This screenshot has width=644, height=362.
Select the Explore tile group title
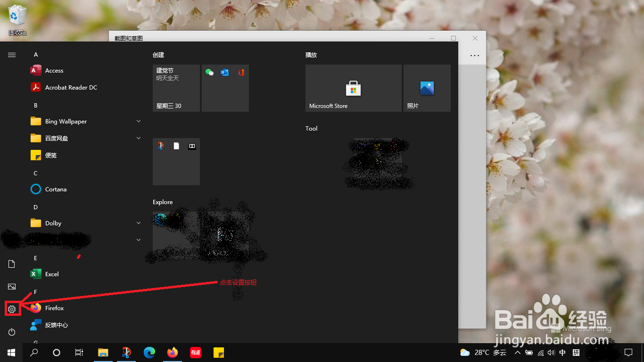(x=163, y=202)
